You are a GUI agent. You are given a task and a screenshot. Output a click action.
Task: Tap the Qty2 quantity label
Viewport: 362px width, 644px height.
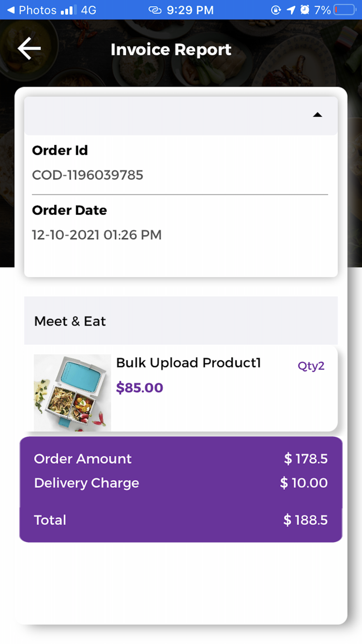click(x=311, y=365)
